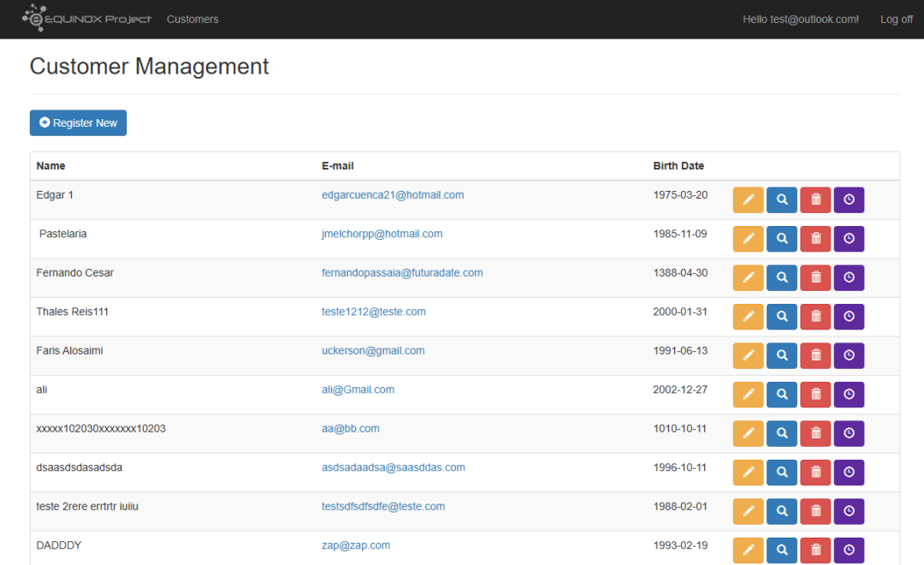Open history clock icon for Thales Reis111
The image size is (924, 565).
(849, 316)
